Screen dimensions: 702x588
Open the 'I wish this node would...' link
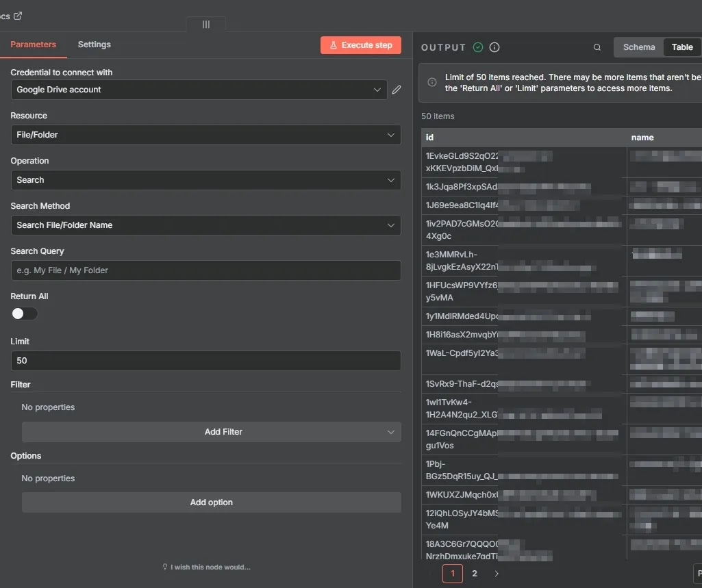click(x=206, y=567)
